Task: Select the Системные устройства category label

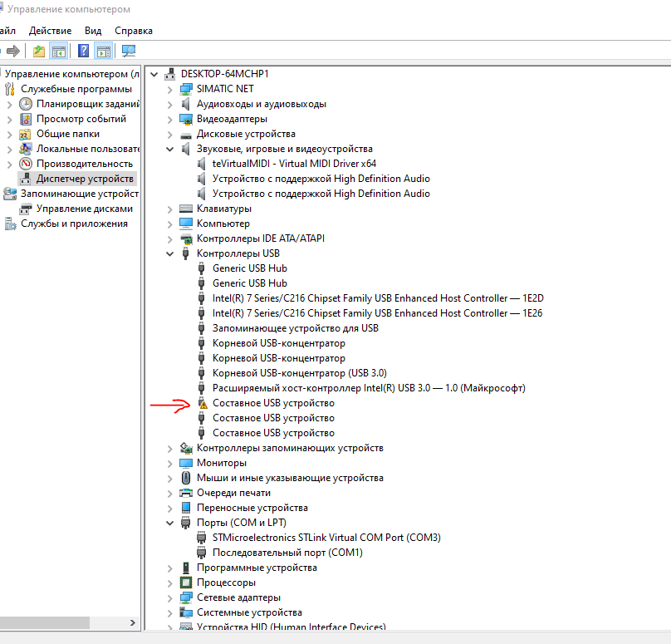Action: [x=249, y=612]
